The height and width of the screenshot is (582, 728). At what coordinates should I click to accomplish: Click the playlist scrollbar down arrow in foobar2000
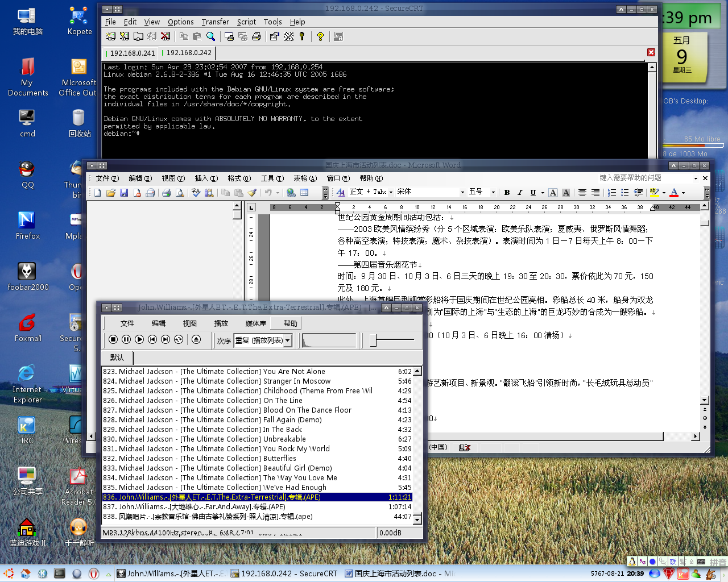coord(417,519)
